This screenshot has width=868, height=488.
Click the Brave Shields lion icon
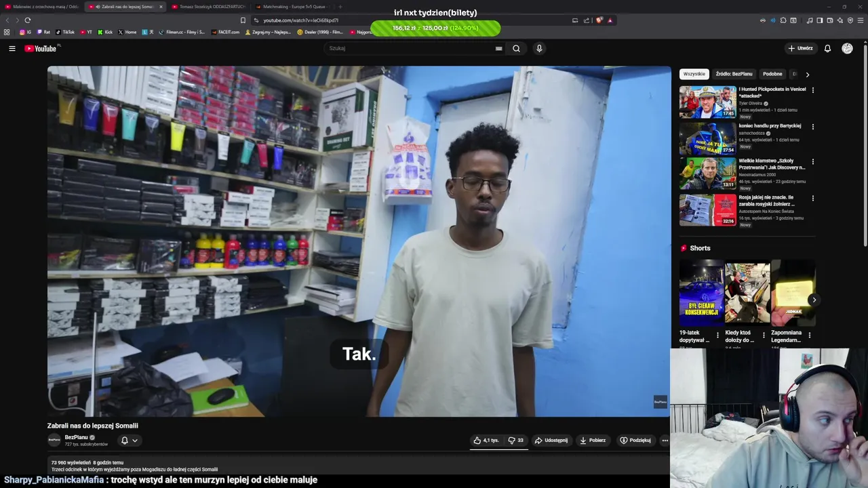tap(599, 20)
